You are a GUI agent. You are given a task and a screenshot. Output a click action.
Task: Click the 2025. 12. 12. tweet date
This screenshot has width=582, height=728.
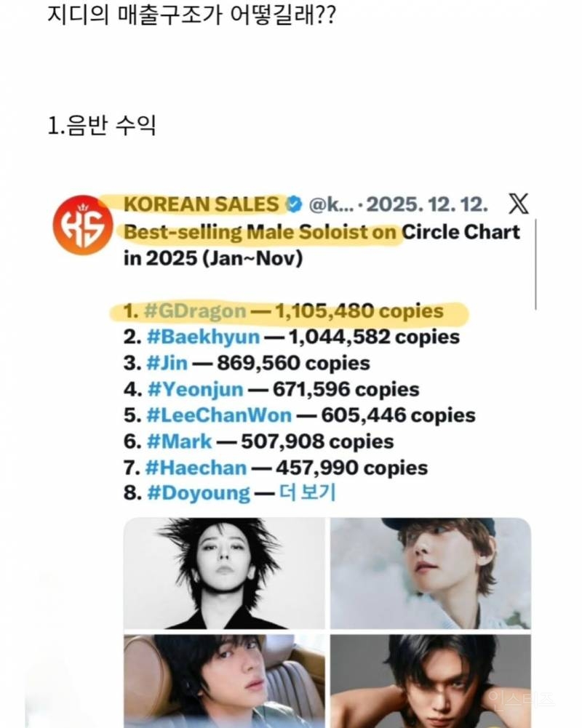[x=428, y=204]
